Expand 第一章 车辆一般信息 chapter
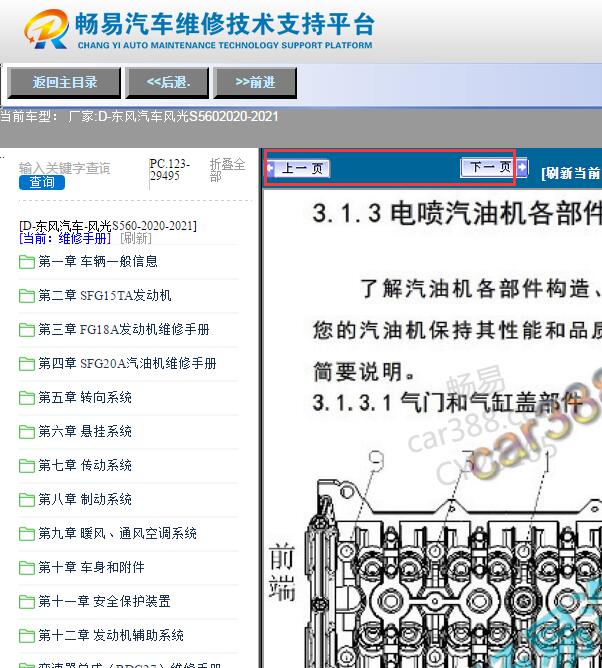 (98, 261)
